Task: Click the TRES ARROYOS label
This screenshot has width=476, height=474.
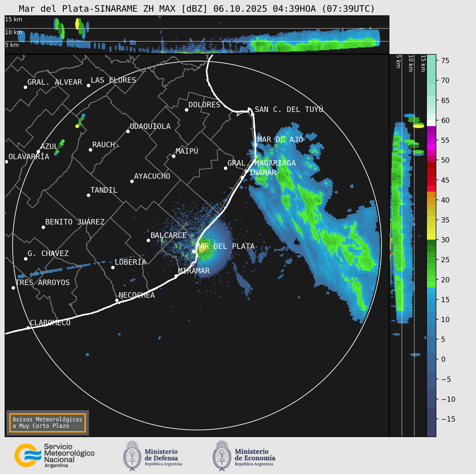Action: click(x=43, y=282)
